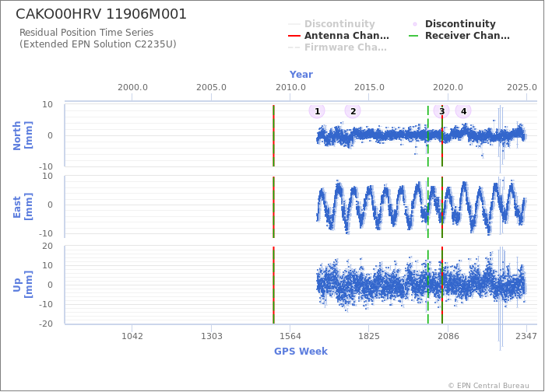Toggle greyed-out Discontinuity line legend entry
The image size is (545, 392).
tap(332, 23)
